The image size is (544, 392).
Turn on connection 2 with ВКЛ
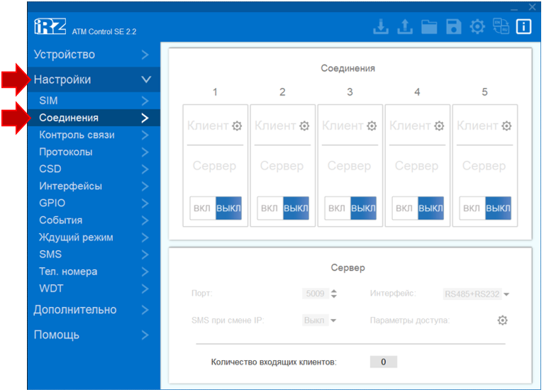click(269, 208)
